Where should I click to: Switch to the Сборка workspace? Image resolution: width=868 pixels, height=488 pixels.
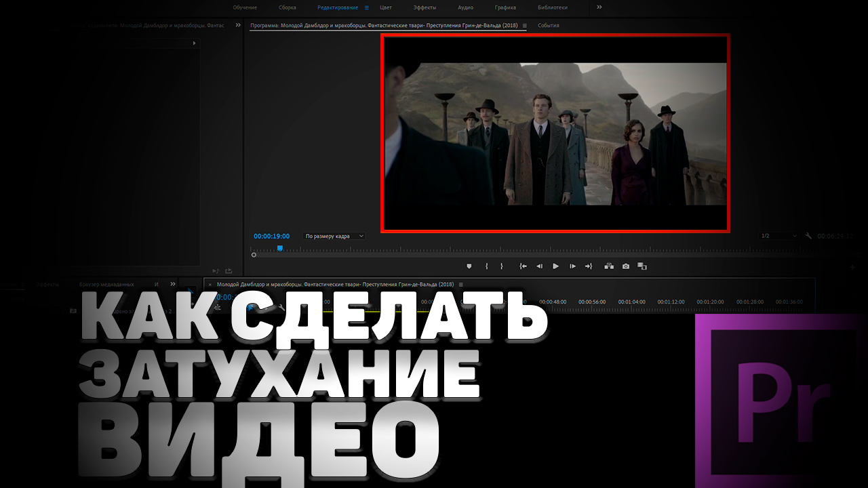[288, 7]
